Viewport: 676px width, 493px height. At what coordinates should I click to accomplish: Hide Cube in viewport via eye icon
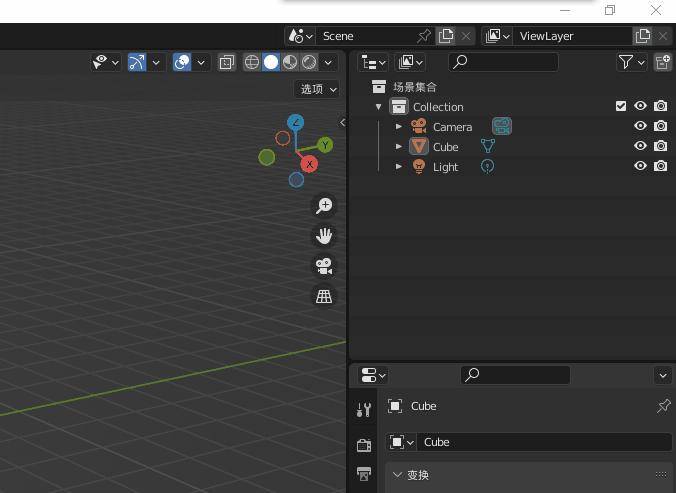pyautogui.click(x=641, y=146)
